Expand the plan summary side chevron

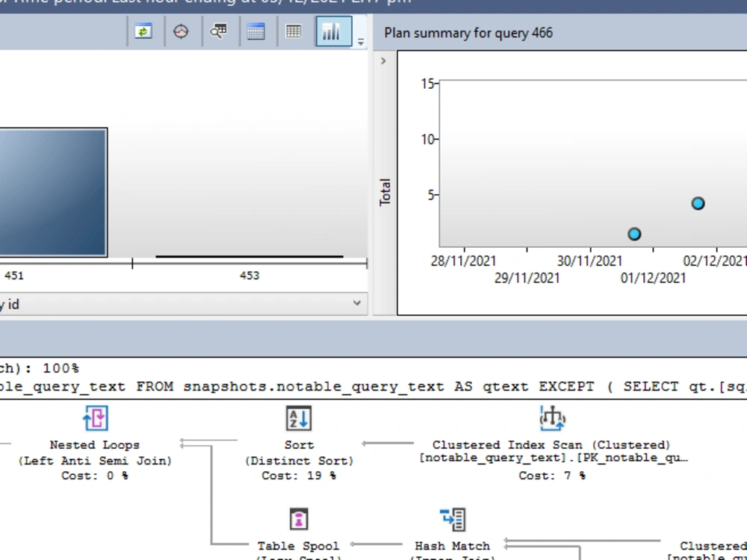[383, 61]
